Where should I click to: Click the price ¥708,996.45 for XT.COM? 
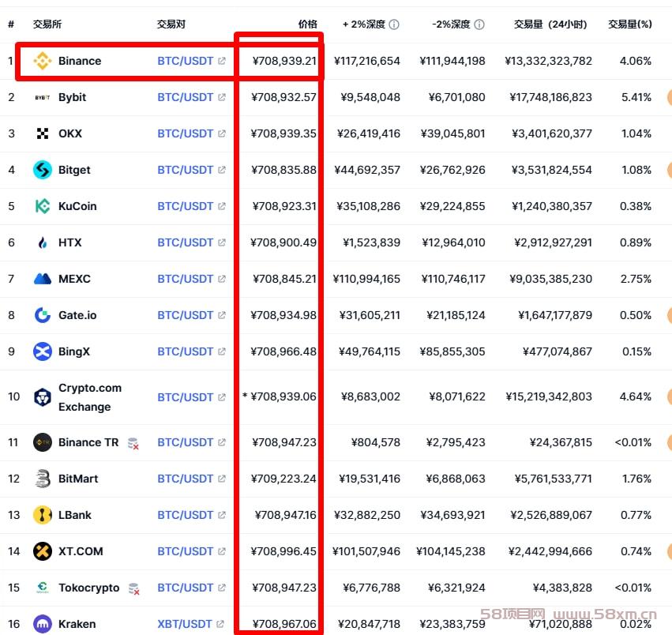(x=283, y=551)
